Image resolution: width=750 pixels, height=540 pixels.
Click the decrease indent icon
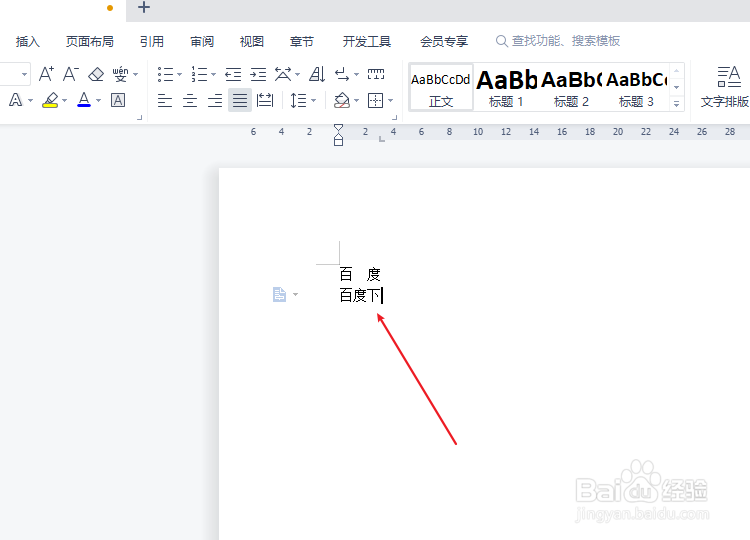233,74
